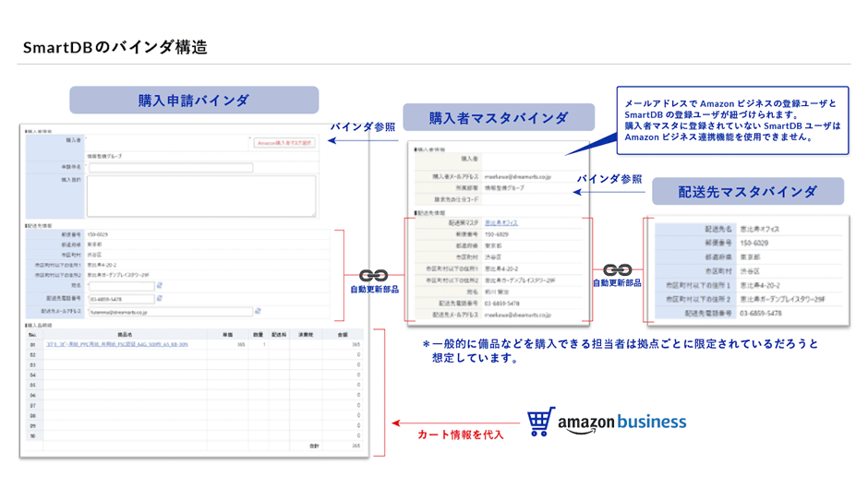Click the Amazon Business shopping cart logo
Viewport: 868px width, 488px height.
pyautogui.click(x=541, y=423)
